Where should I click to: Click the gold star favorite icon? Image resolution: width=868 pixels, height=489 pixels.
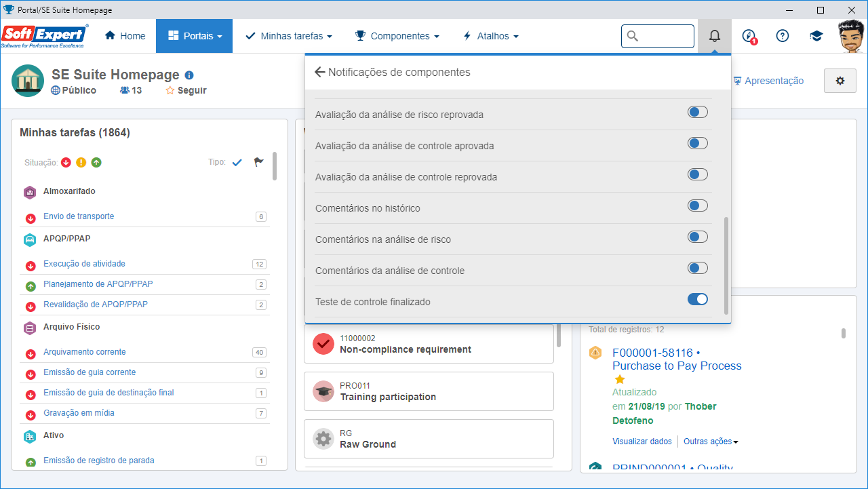[619, 380]
